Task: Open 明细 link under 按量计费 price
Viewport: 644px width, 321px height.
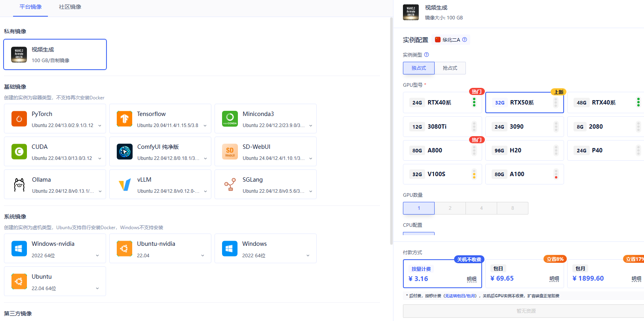Action: (x=471, y=279)
